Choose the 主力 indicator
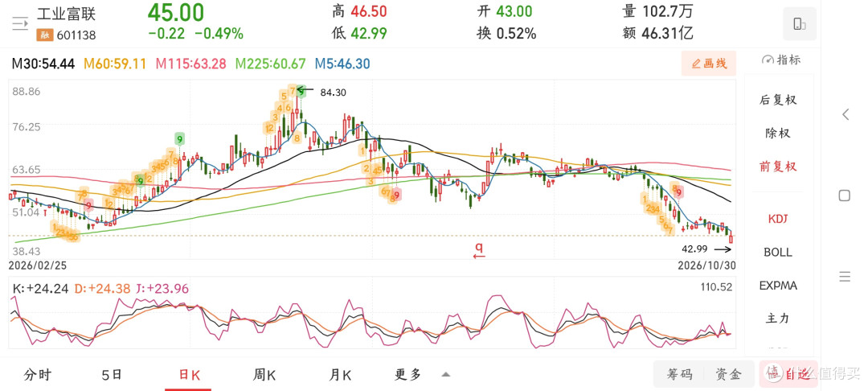868x391 pixels. pos(778,319)
